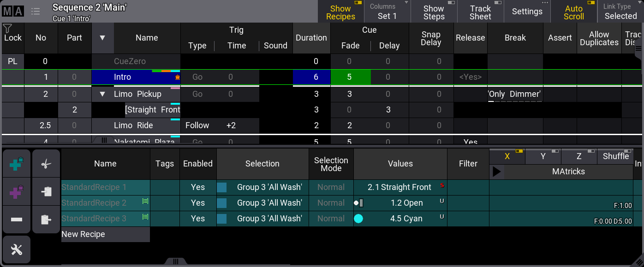Click the copy-out-of-clipboard icon
Screen dimensions: 644x267
(46, 220)
